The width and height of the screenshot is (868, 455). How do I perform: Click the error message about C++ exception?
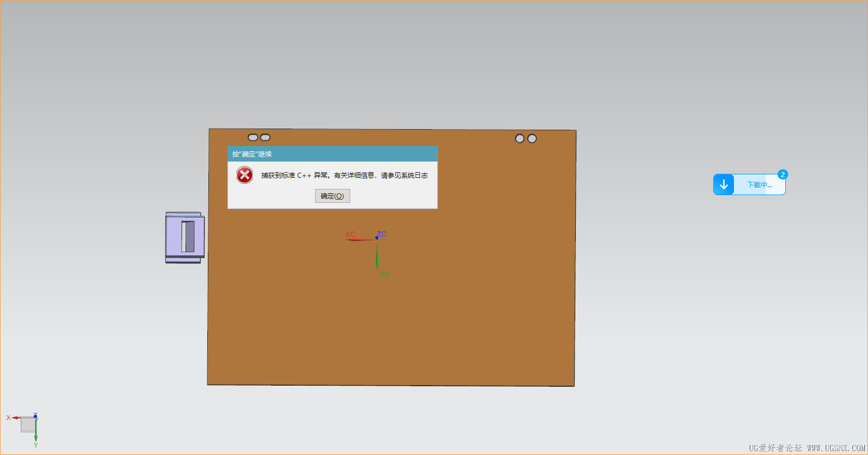click(x=344, y=175)
